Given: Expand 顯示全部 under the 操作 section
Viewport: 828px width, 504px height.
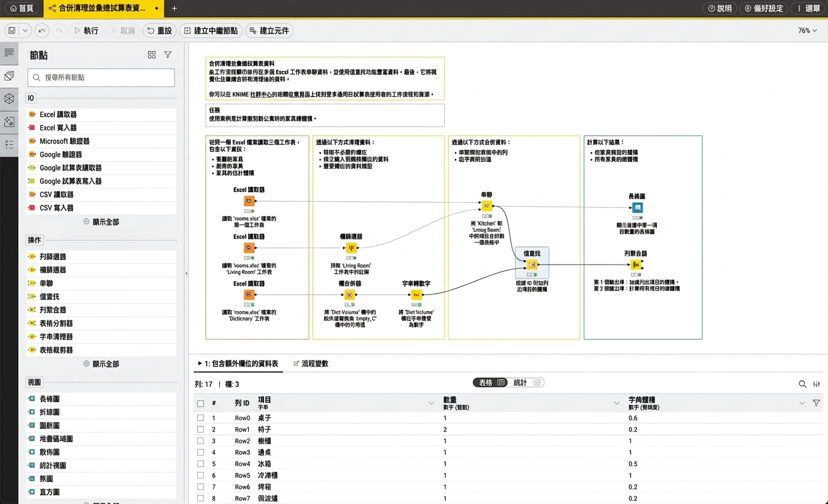Looking at the screenshot, I should coord(101,364).
